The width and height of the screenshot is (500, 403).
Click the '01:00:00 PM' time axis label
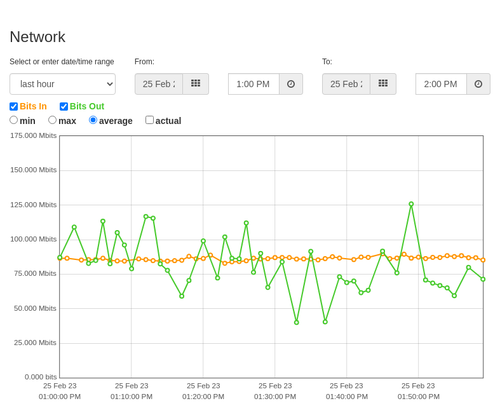click(60, 397)
